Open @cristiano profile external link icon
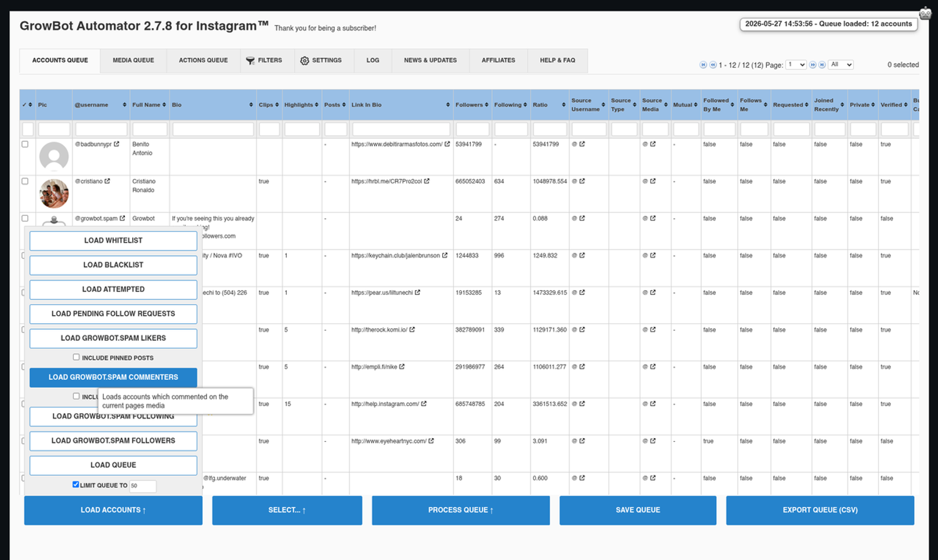 [x=107, y=181]
